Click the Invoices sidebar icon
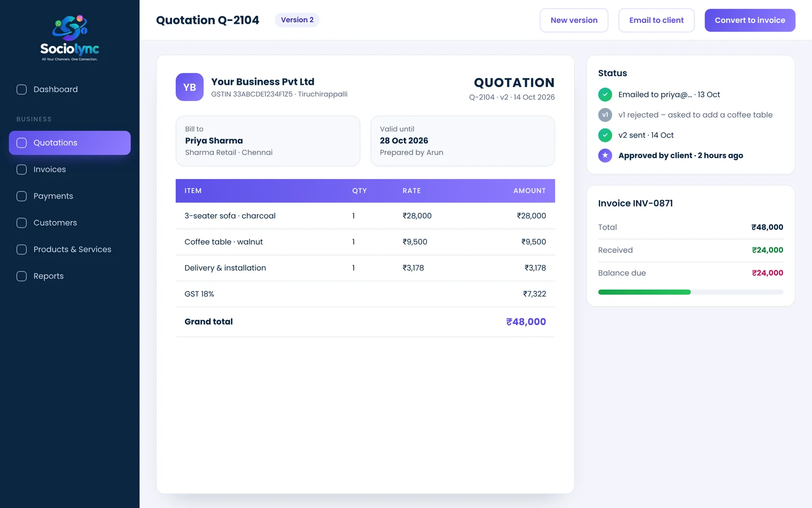Viewport: 812px width, 508px height. 21,170
